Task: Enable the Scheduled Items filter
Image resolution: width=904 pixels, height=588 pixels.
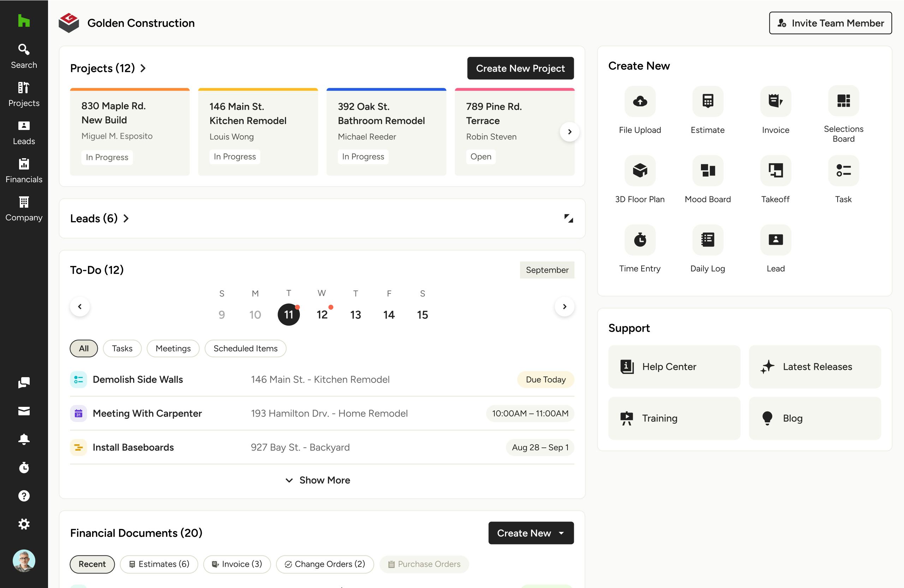Action: [x=245, y=348]
